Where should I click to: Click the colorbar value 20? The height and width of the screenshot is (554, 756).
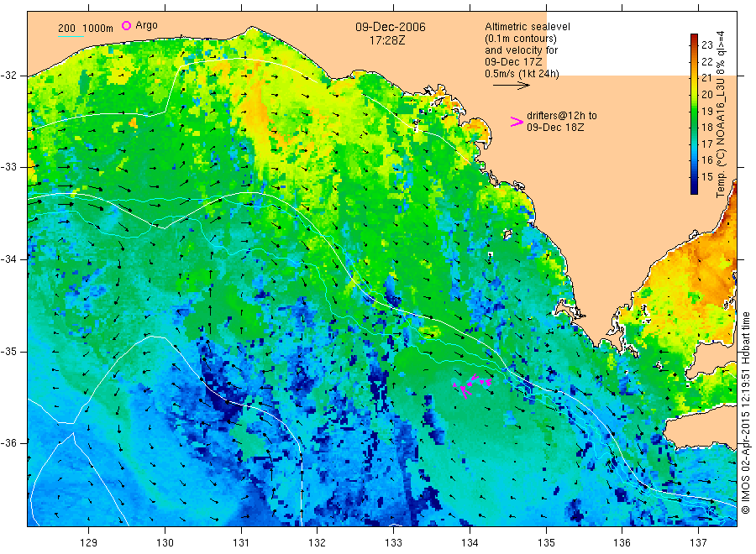click(706, 94)
